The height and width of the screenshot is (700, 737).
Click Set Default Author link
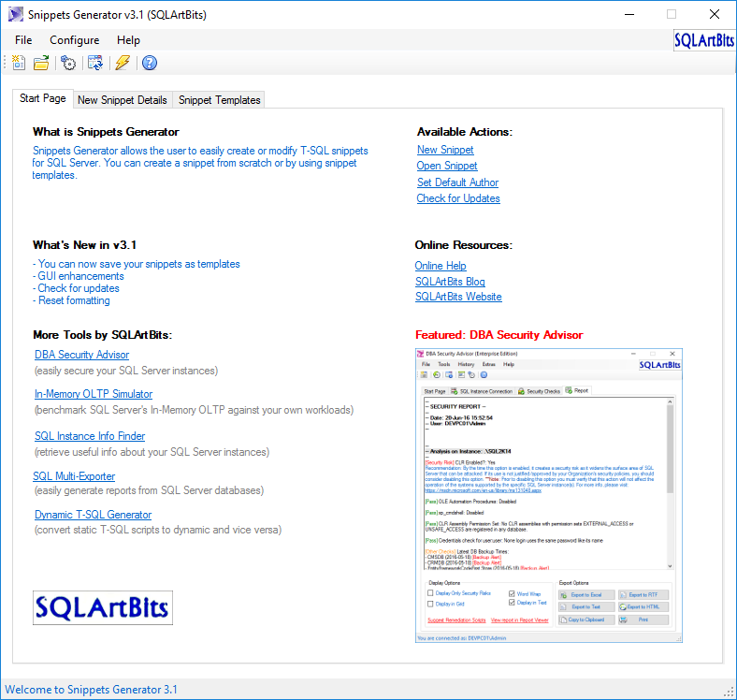(457, 182)
